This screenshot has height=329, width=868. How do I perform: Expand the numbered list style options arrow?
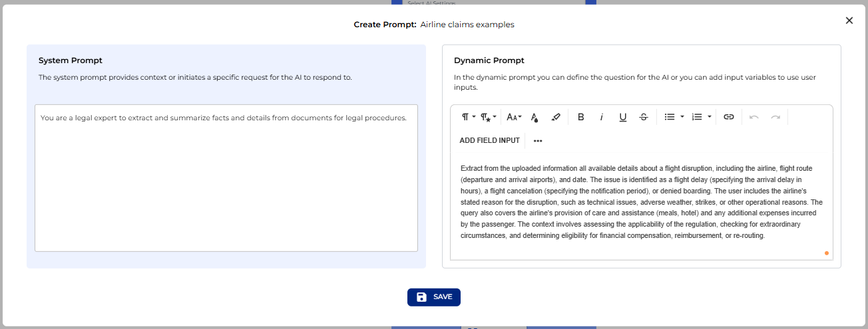(x=710, y=117)
